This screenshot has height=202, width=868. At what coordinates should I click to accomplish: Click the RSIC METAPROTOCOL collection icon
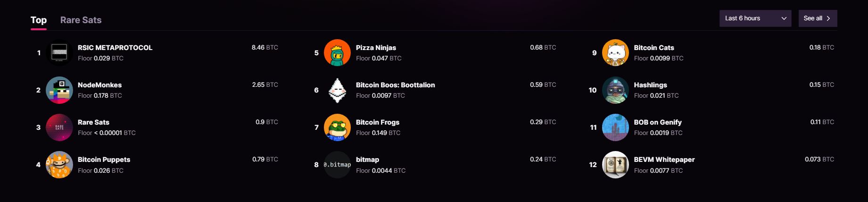[59, 52]
